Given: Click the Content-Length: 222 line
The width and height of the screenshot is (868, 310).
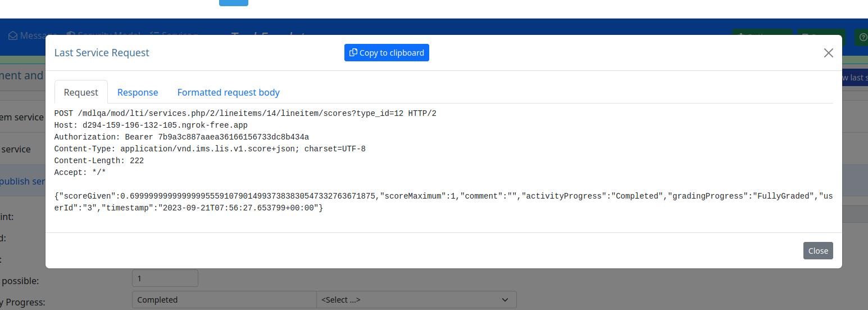Looking at the screenshot, I should [99, 161].
